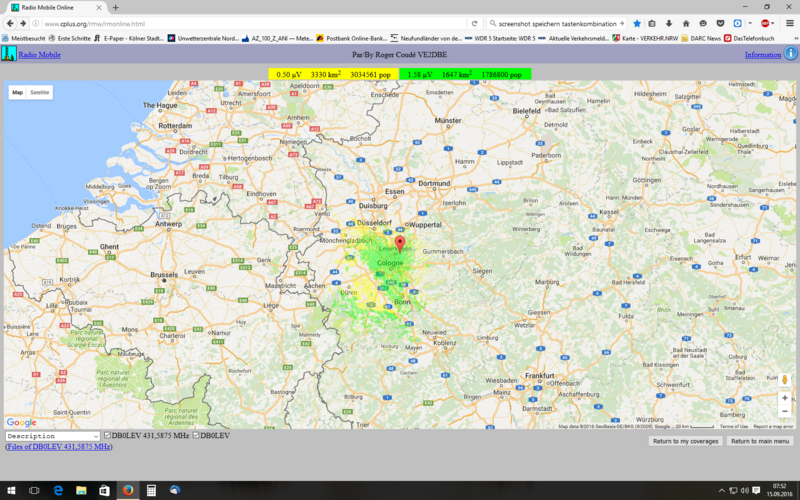Click the yellow 0.50 µV coverage legend
Image resolution: width=800 pixels, height=500 pixels.
(334, 74)
